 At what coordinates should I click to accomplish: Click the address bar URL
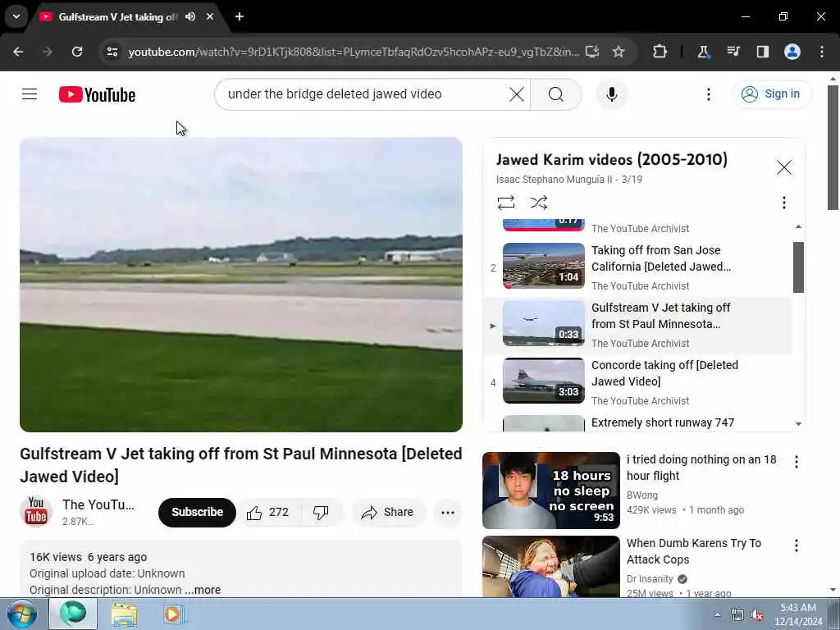pyautogui.click(x=354, y=52)
